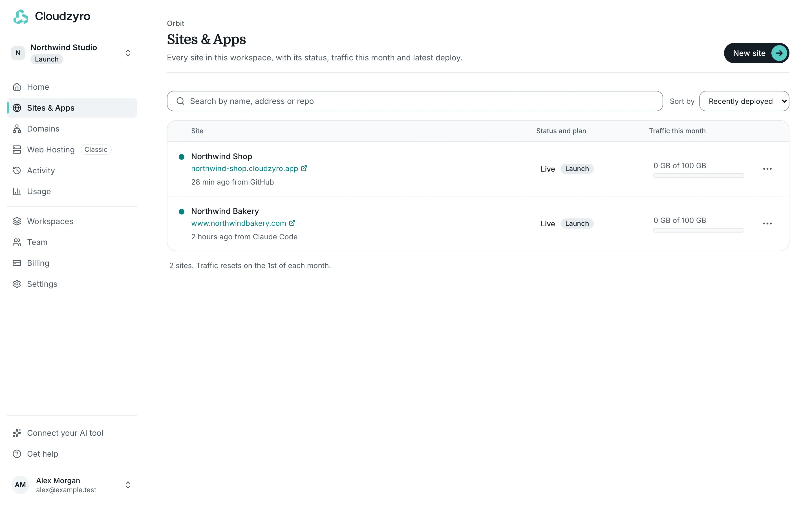This screenshot has height=508, width=812.
Task: Click the Workspaces layers icon
Action: click(x=17, y=221)
